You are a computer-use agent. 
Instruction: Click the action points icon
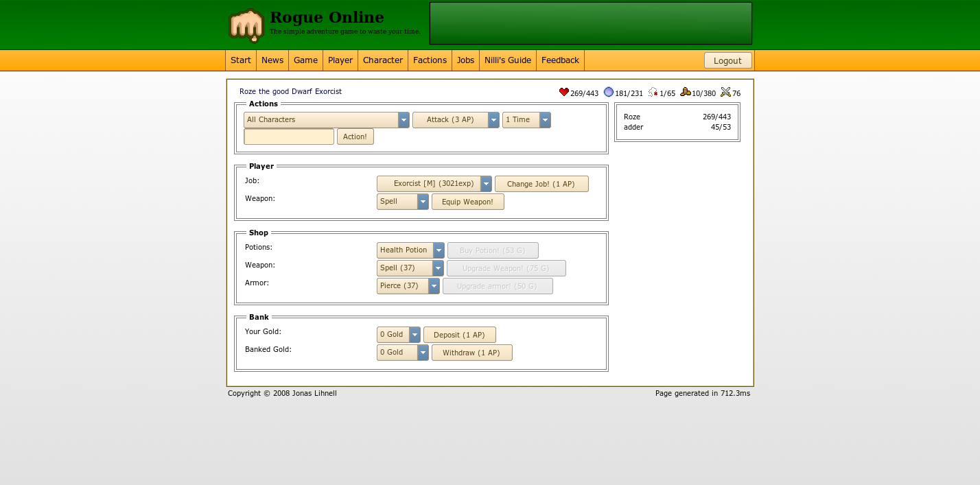(x=653, y=93)
